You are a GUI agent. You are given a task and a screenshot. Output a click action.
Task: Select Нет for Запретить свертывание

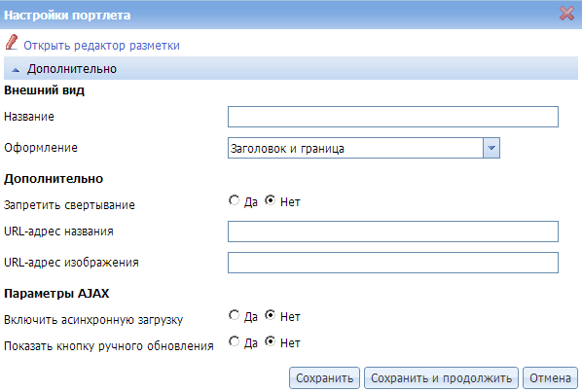[x=271, y=200]
